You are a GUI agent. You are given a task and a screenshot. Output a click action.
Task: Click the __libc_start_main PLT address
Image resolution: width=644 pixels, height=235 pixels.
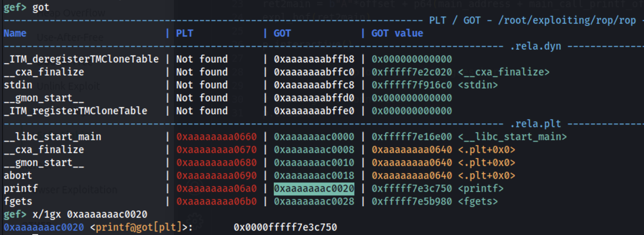point(216,137)
